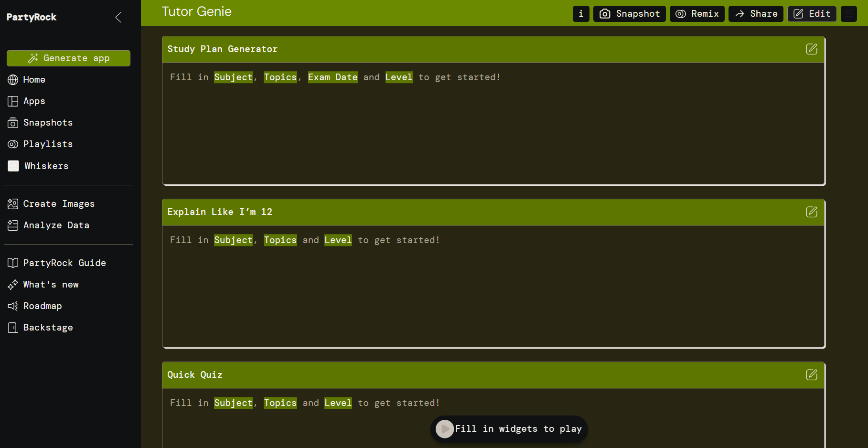
Task: Click the megaphone icon beside Roadmap
Action: [x=13, y=306]
